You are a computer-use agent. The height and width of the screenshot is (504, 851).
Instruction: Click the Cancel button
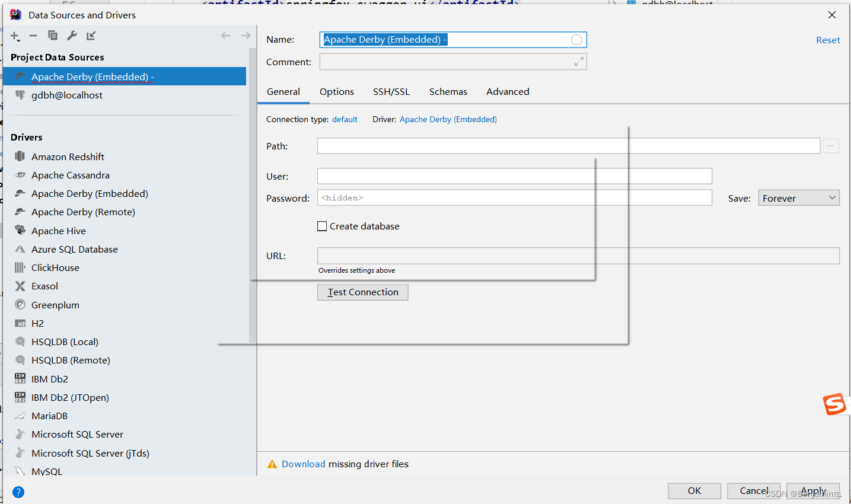click(x=754, y=491)
